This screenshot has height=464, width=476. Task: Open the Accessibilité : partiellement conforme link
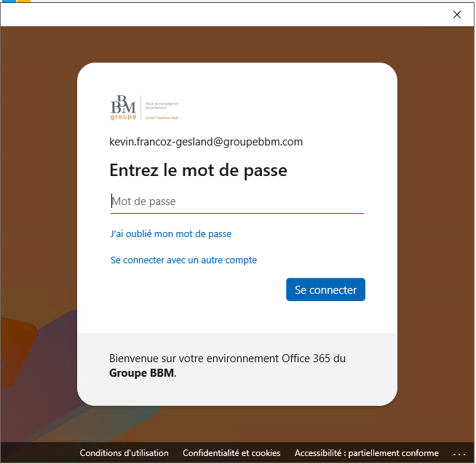pos(366,453)
